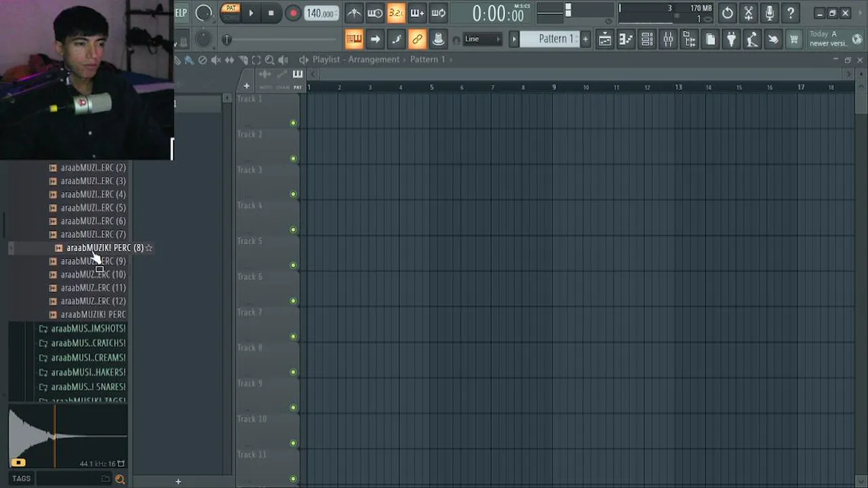Open the Mixer view icon
This screenshot has height=488, width=868.
click(x=668, y=39)
